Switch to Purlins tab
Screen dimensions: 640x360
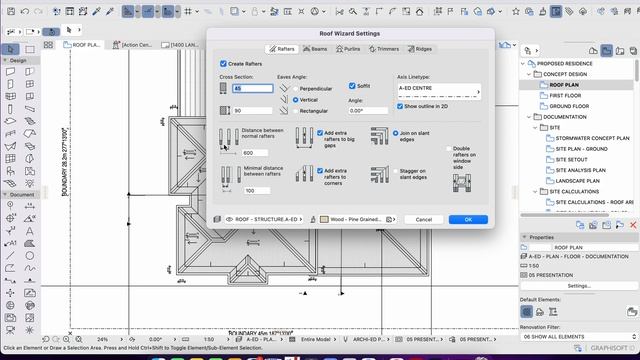pyautogui.click(x=348, y=49)
